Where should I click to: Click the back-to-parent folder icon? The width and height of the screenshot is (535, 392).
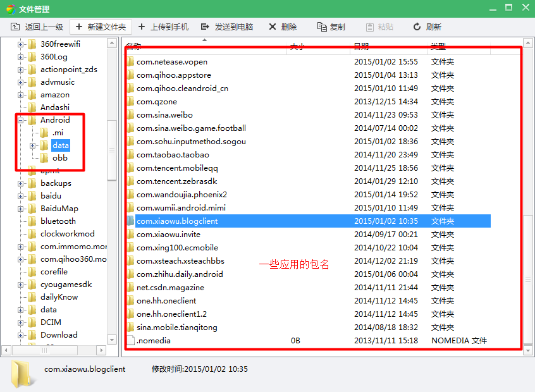(15, 27)
